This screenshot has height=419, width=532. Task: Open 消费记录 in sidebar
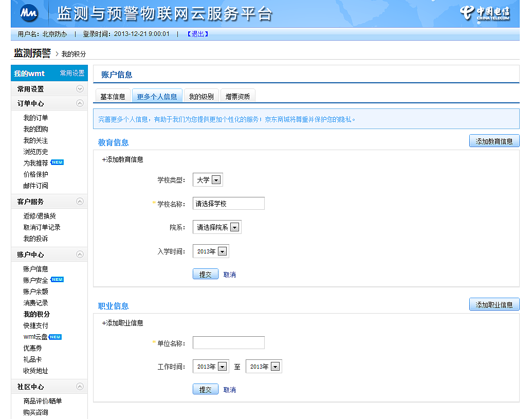click(x=35, y=303)
